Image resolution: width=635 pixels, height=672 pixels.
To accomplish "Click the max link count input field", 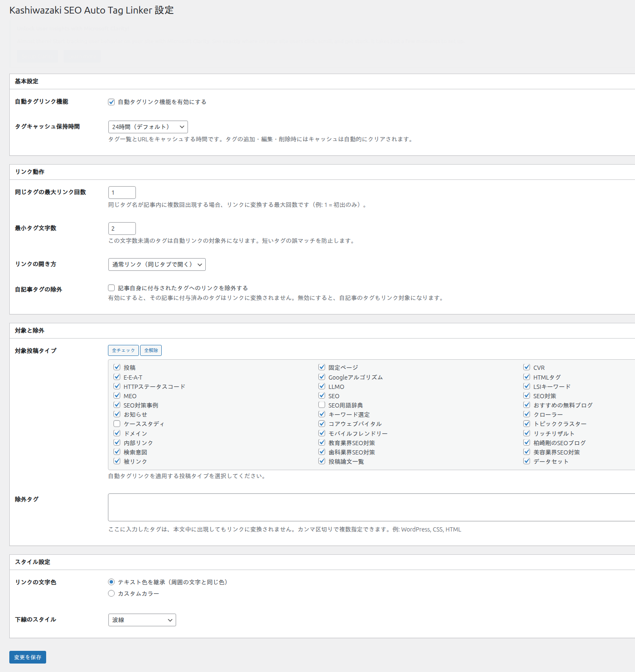I will (x=122, y=193).
